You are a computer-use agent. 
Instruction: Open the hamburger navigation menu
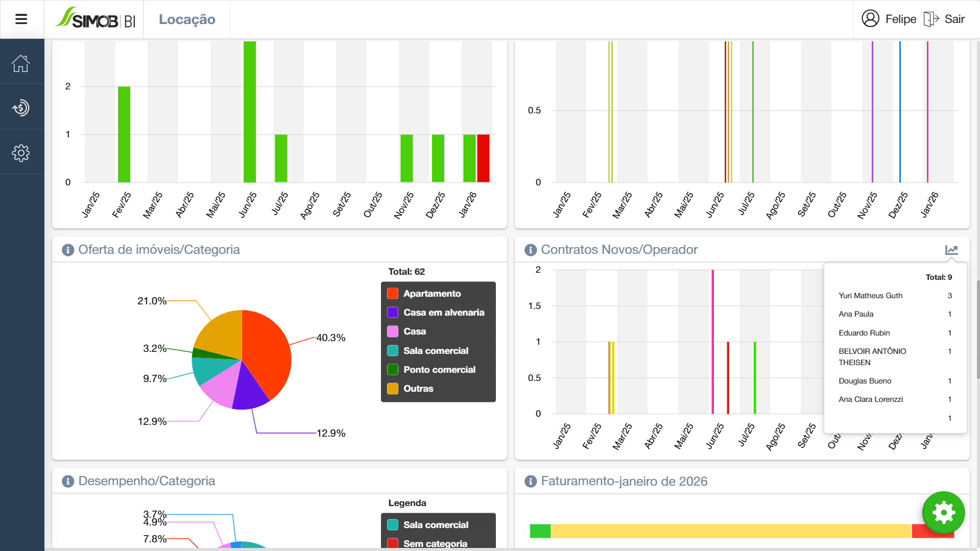21,19
